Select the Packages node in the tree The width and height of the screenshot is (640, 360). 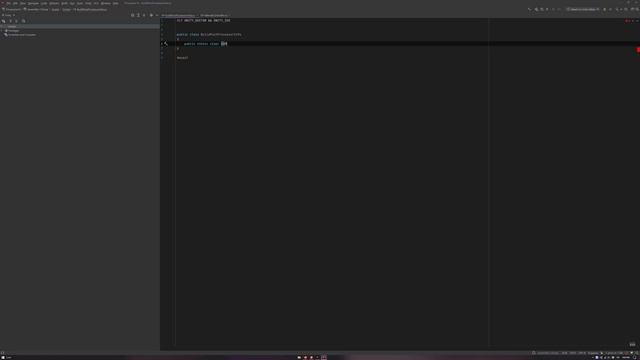coord(13,31)
